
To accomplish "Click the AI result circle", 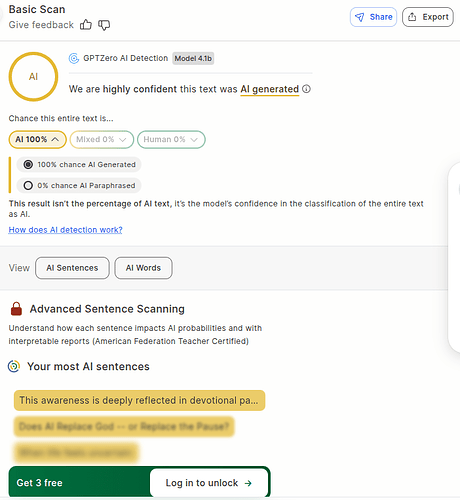I will point(33,77).
